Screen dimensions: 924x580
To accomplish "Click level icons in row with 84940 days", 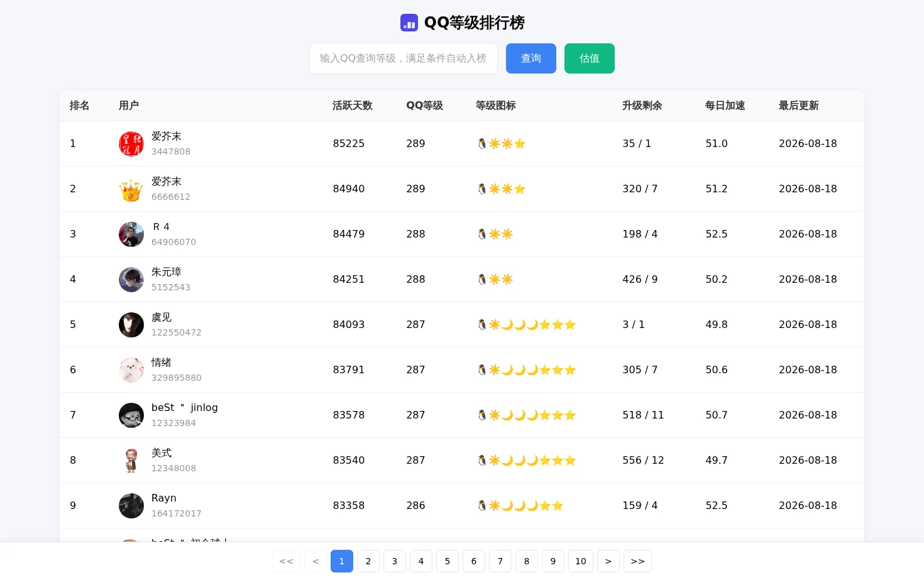I will click(x=501, y=189).
